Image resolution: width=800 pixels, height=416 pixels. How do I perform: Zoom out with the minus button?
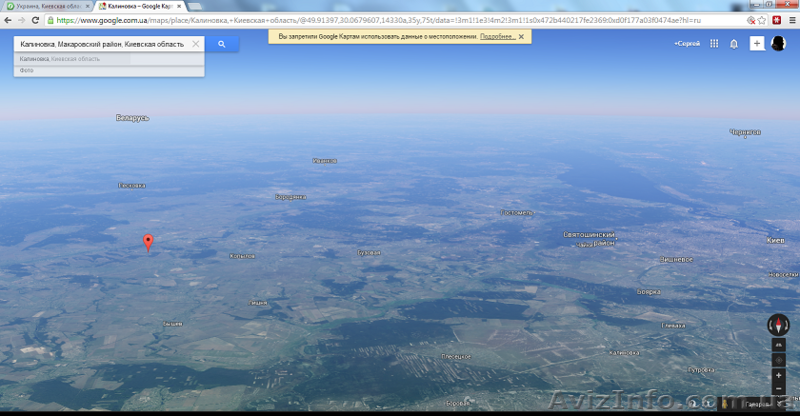coord(778,388)
